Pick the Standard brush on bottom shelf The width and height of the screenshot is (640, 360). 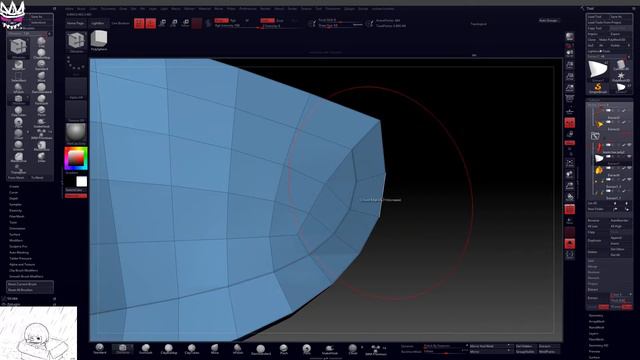click(x=100, y=349)
